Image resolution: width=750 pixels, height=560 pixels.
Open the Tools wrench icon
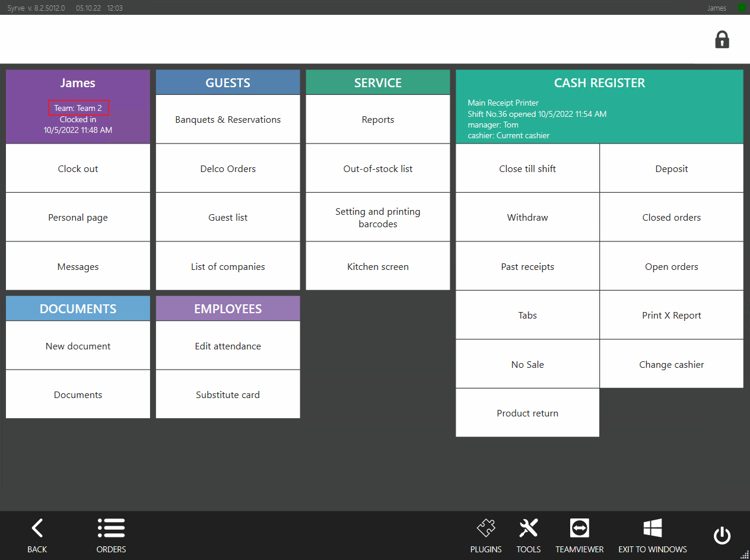tap(528, 528)
